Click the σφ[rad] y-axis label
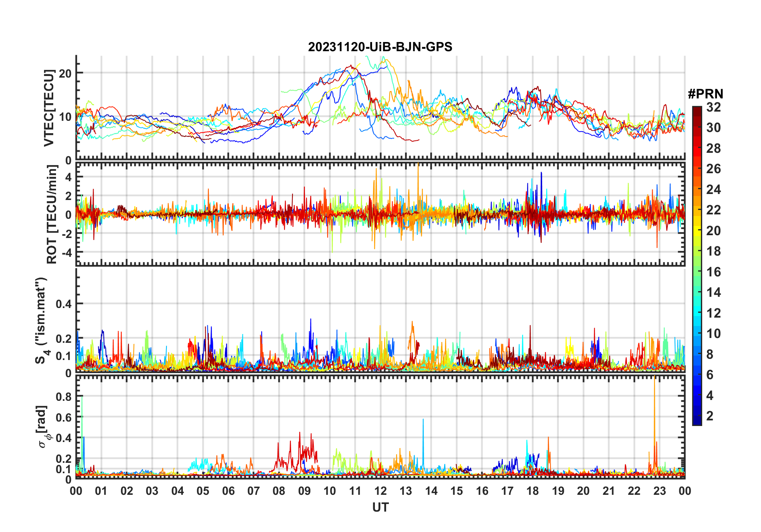The width and height of the screenshot is (761, 532). click(x=43, y=427)
